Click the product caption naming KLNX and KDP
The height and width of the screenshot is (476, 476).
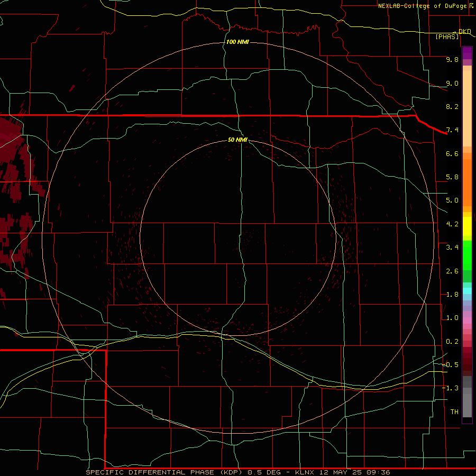[x=237, y=472]
